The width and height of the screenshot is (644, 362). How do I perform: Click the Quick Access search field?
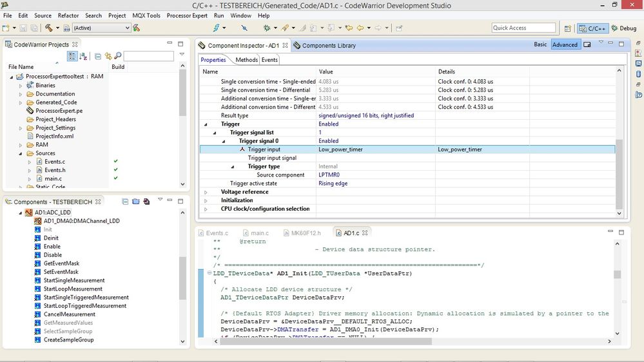click(523, 28)
